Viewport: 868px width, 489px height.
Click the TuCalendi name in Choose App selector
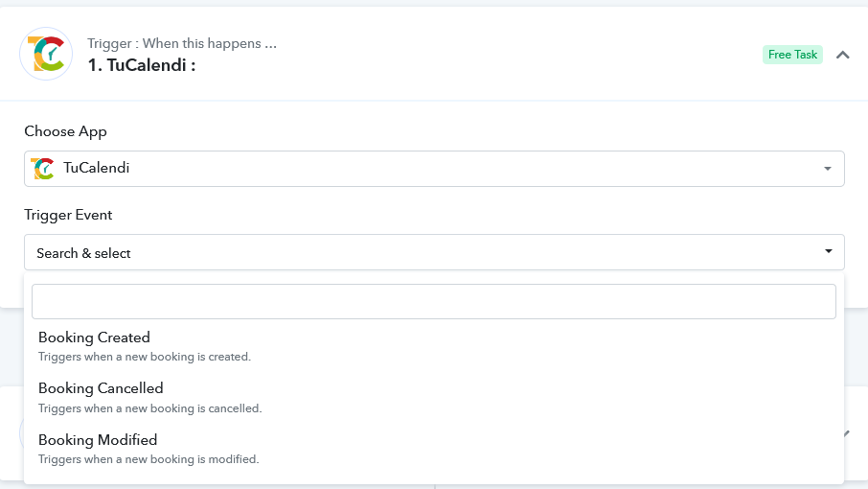tap(96, 169)
